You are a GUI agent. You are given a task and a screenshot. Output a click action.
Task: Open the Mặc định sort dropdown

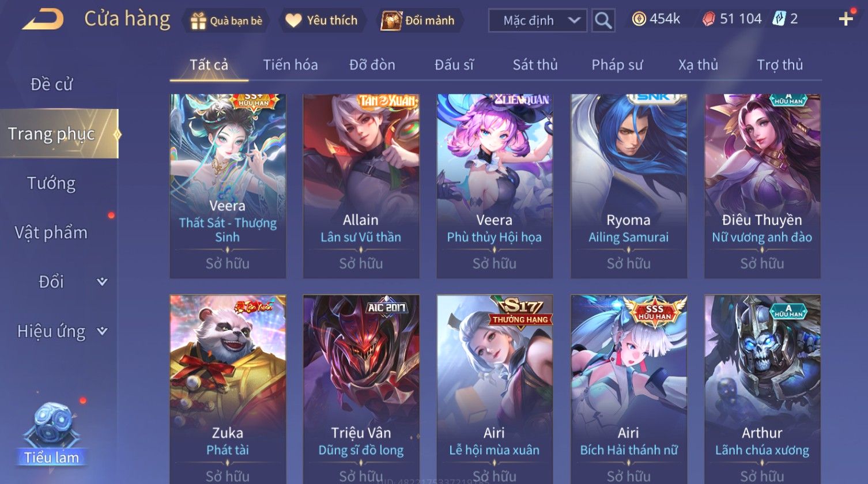click(x=538, y=21)
